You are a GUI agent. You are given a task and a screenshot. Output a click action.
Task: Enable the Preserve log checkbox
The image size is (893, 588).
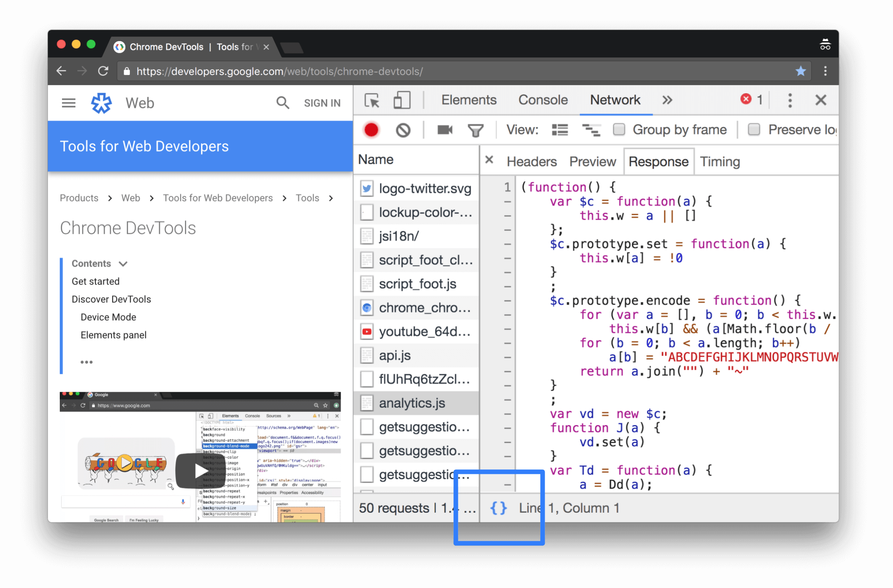753,129
